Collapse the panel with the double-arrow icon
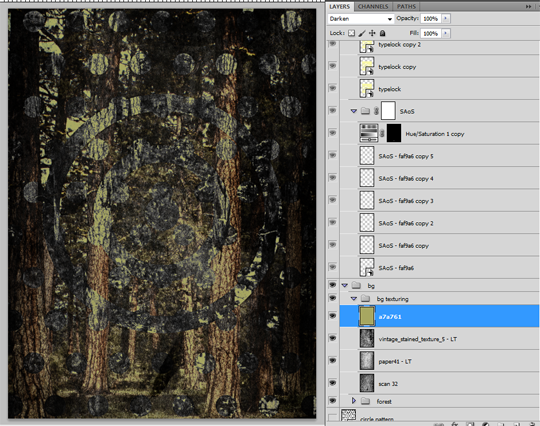Viewport: 540px width, 426px height. point(528,6)
